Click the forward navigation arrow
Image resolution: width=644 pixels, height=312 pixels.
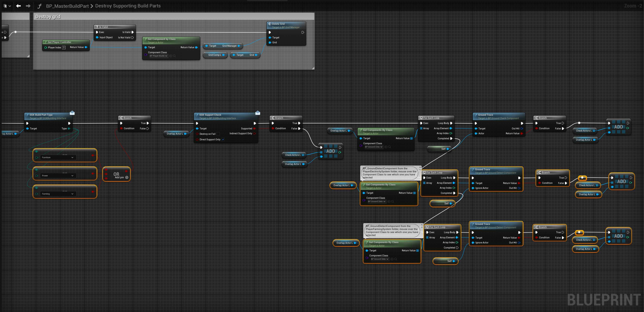[28, 6]
